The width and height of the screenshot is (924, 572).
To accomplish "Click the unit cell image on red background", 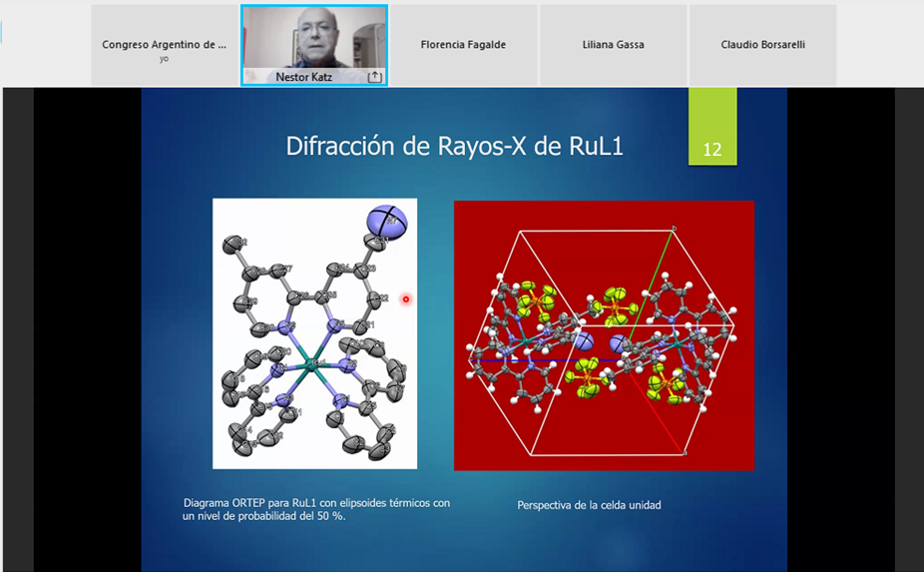I will (x=604, y=335).
